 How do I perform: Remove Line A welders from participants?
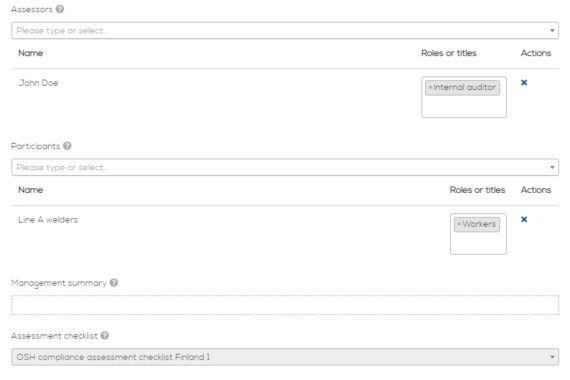(524, 219)
